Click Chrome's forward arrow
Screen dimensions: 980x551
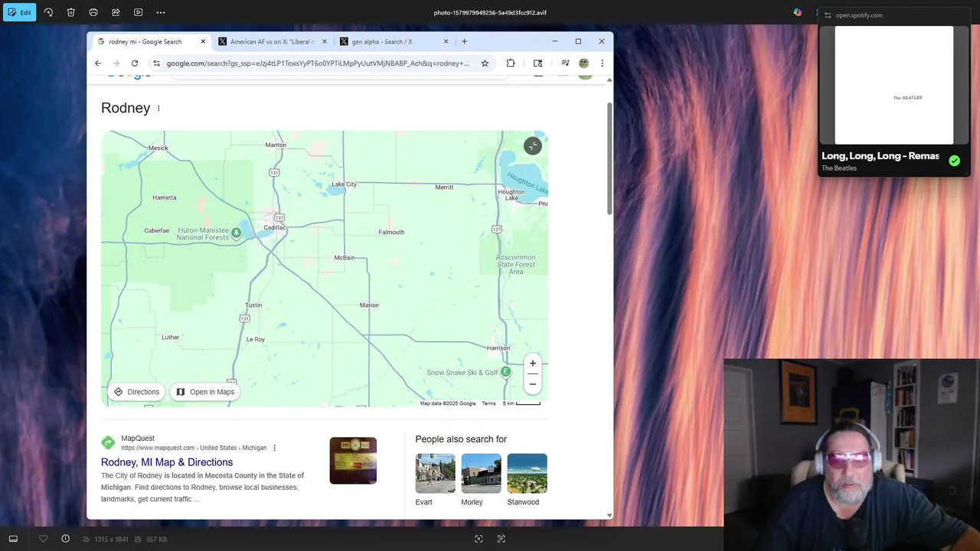click(x=116, y=64)
